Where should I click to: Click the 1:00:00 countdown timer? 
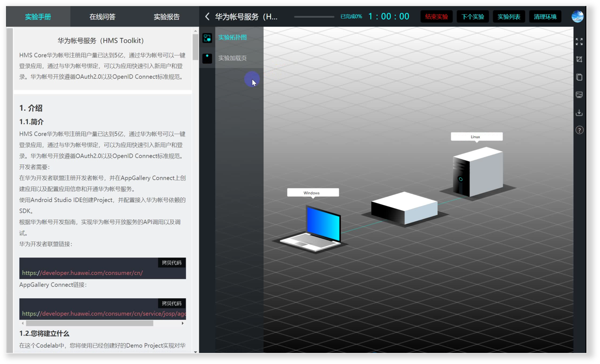click(389, 17)
